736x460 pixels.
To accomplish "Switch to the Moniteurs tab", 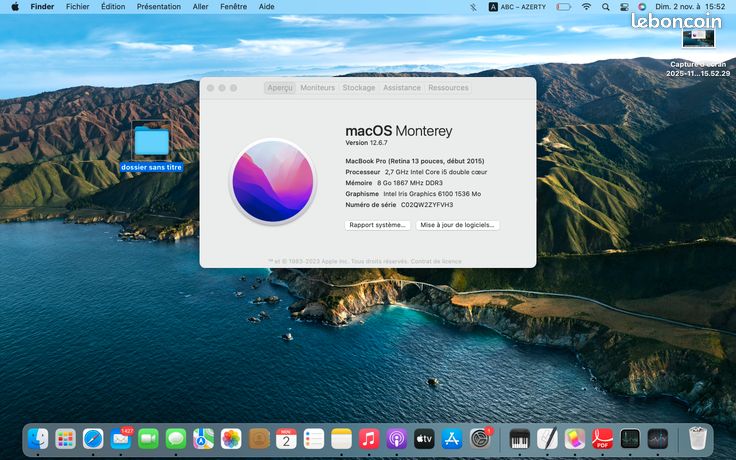I will tap(318, 88).
